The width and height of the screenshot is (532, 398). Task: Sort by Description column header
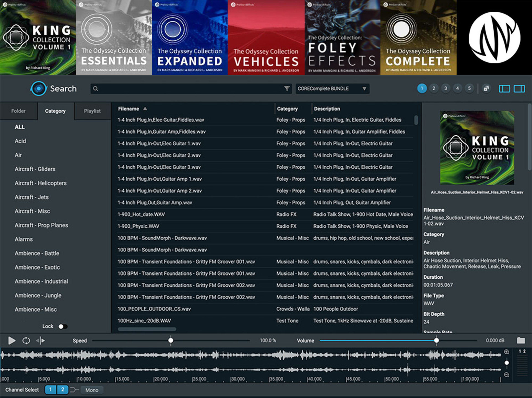(x=327, y=109)
